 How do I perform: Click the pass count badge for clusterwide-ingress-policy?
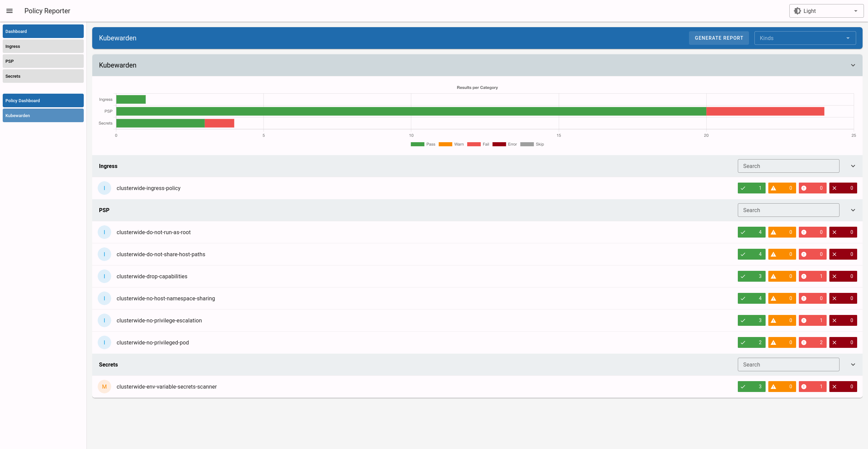751,188
